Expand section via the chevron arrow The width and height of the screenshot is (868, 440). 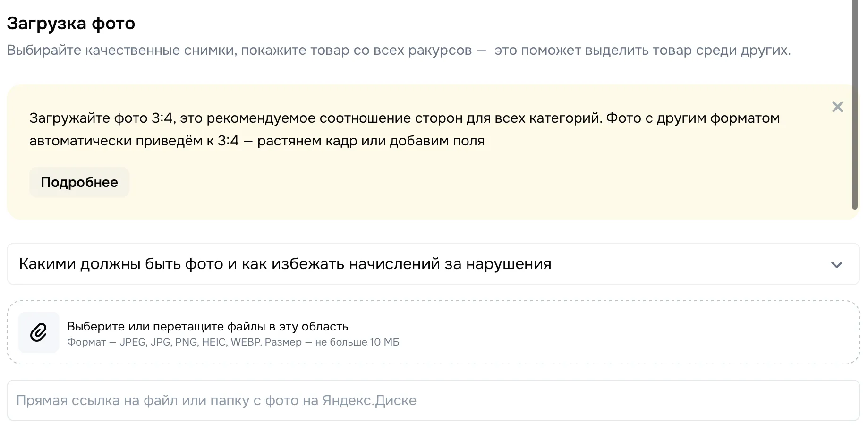(836, 264)
